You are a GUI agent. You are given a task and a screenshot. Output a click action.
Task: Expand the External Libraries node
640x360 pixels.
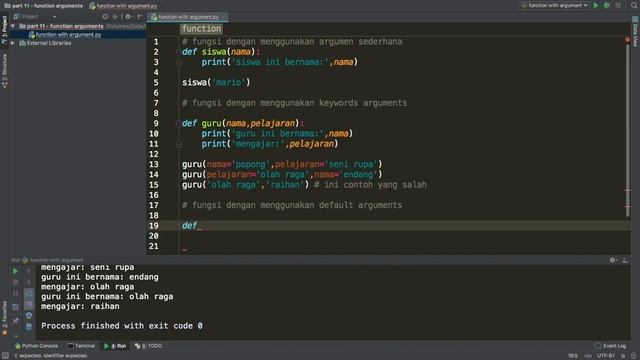coord(13,43)
